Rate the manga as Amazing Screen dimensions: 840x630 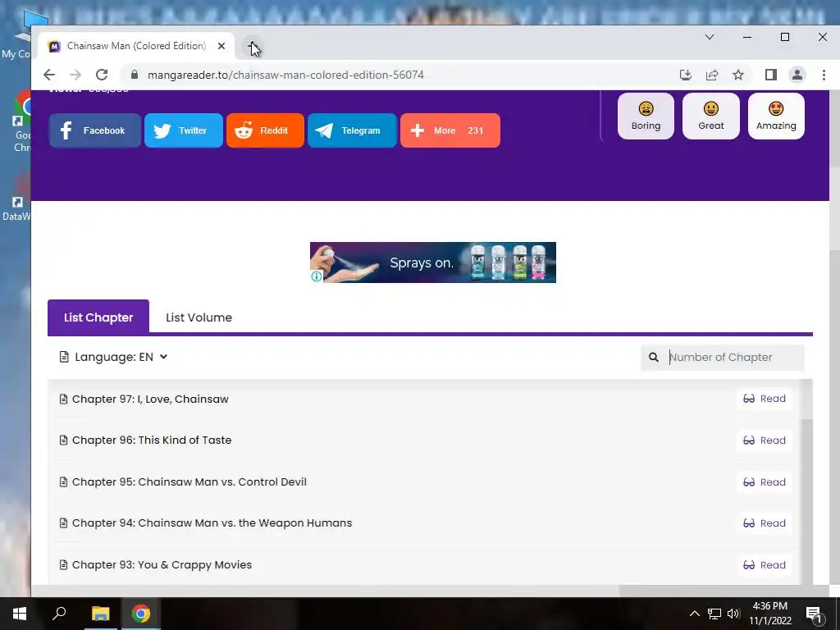[776, 116]
